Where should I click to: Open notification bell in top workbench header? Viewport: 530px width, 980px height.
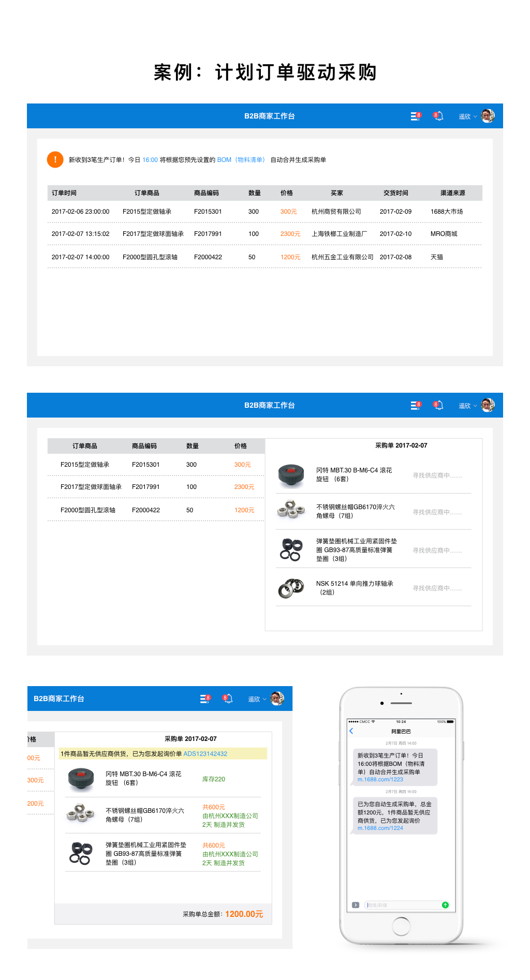pyautogui.click(x=438, y=116)
